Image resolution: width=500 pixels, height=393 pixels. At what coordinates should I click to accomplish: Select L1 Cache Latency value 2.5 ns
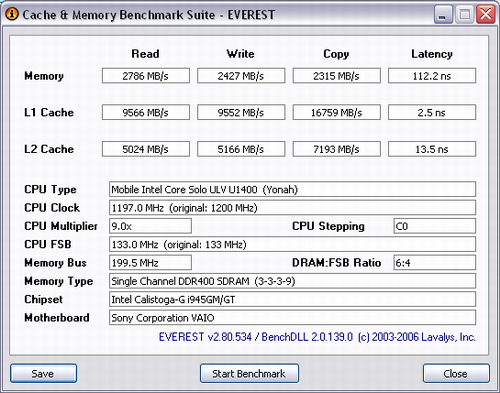432,112
